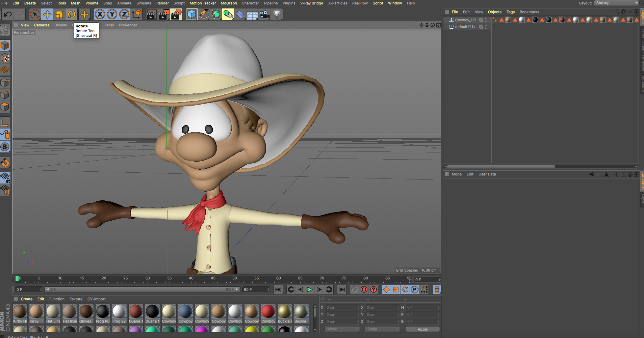Open the Timeline layout film icon
The width and height of the screenshot is (644, 338).
(437, 289)
